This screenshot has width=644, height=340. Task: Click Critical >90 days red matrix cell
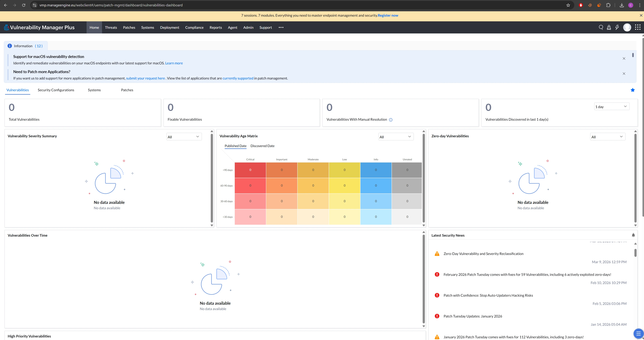tap(250, 170)
